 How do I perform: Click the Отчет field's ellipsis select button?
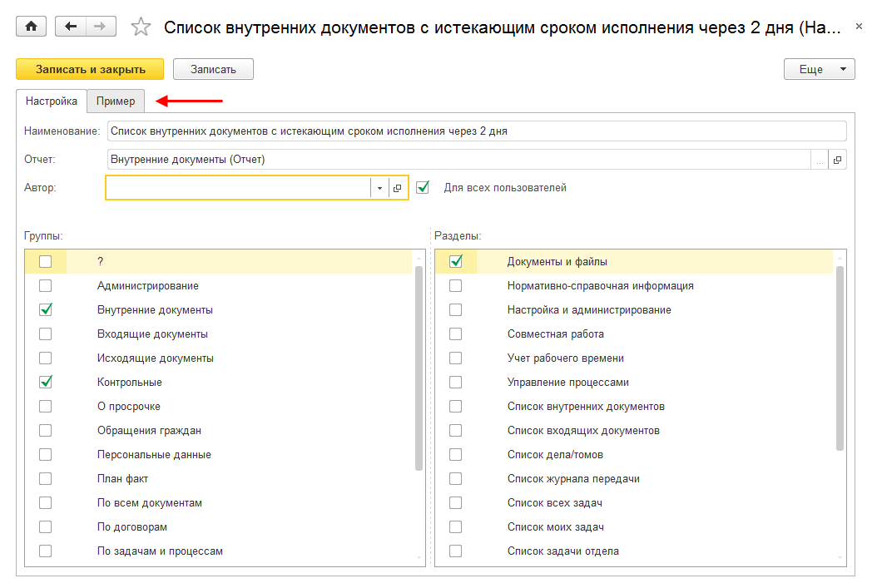tap(820, 160)
